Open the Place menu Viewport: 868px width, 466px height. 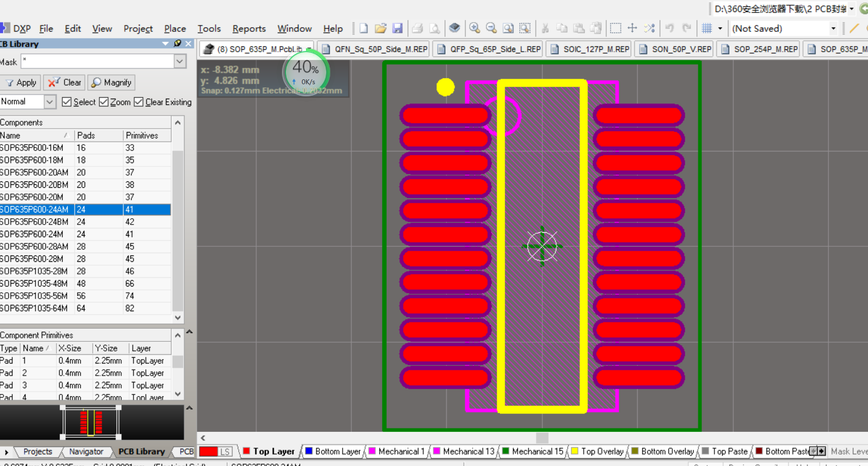point(175,29)
